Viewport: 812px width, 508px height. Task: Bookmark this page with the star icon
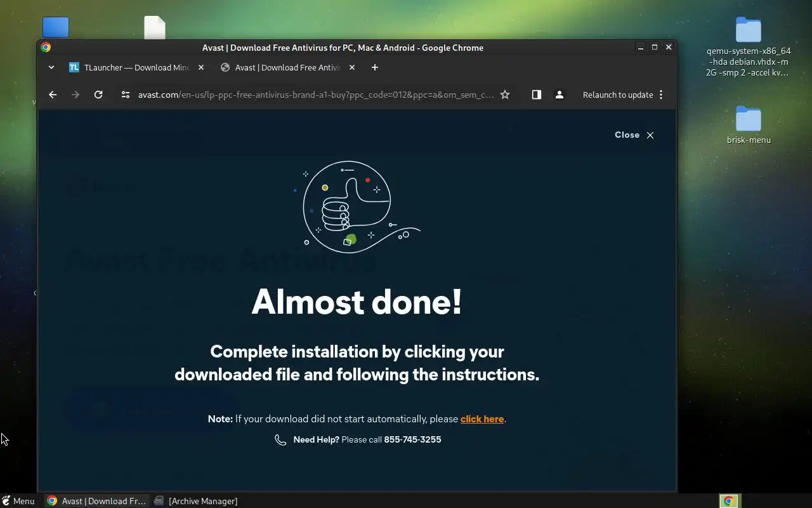(x=505, y=95)
